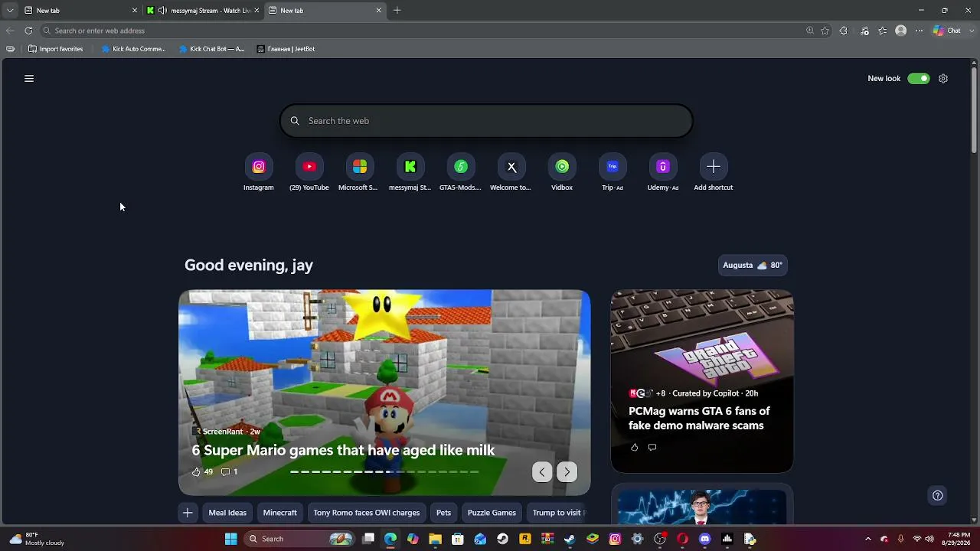Open the browser Settings and more menu
This screenshot has width=980, height=551.
pos(919,31)
